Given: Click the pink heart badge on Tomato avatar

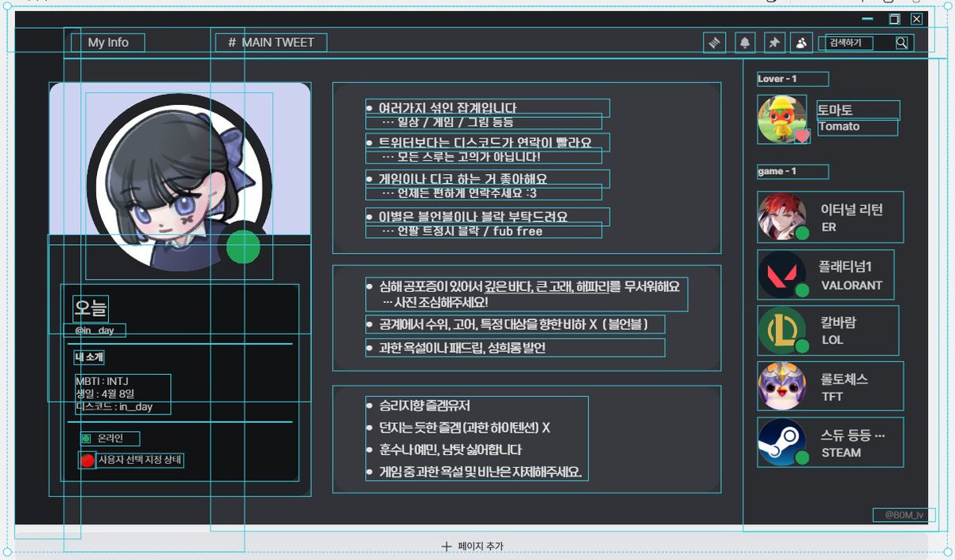Looking at the screenshot, I should tap(802, 136).
